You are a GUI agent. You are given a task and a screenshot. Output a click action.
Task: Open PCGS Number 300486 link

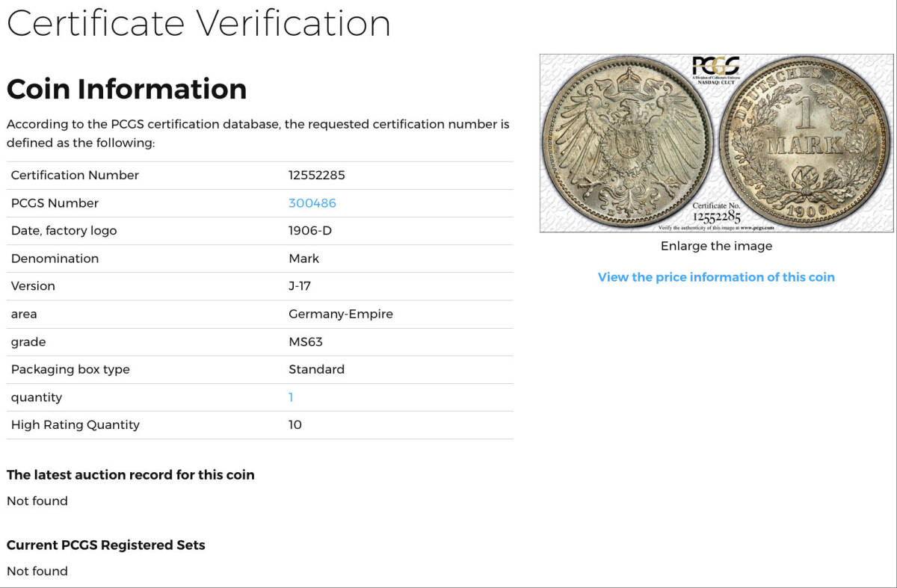(312, 203)
